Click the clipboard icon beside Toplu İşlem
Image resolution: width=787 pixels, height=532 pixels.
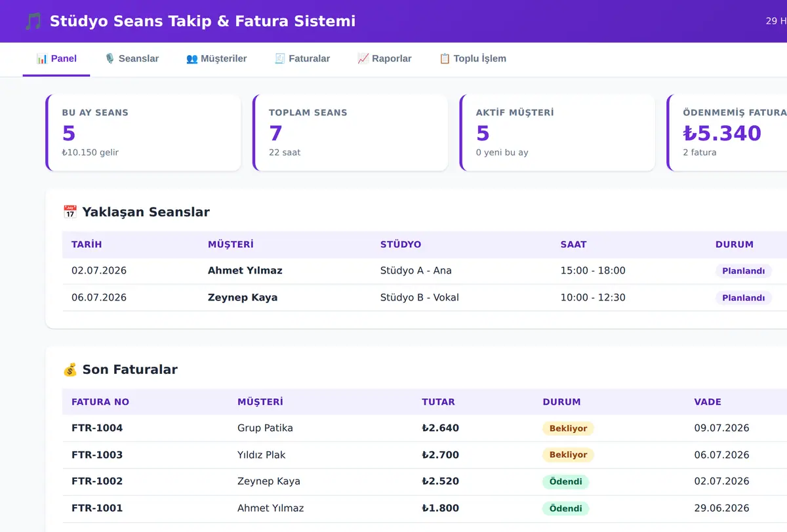[445, 58]
